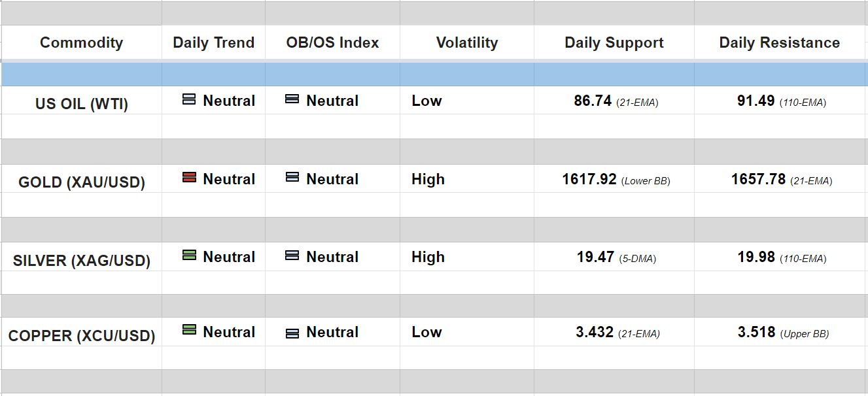Select the Commodity column header
This screenshot has height=396, width=868.
click(81, 42)
